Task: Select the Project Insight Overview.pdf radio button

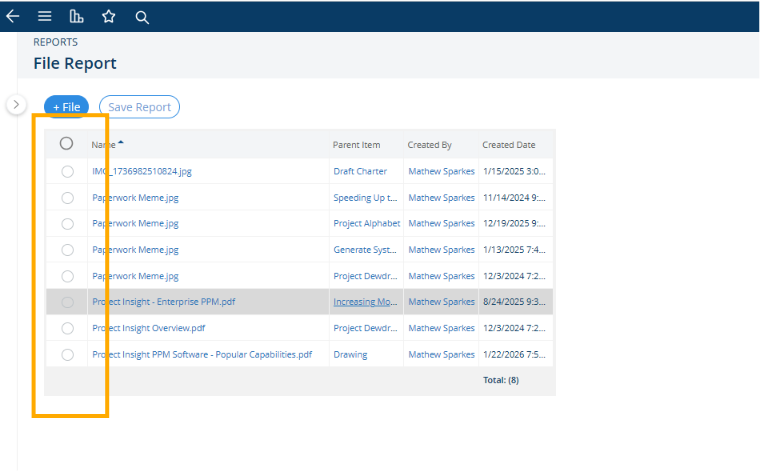Action: (67, 329)
